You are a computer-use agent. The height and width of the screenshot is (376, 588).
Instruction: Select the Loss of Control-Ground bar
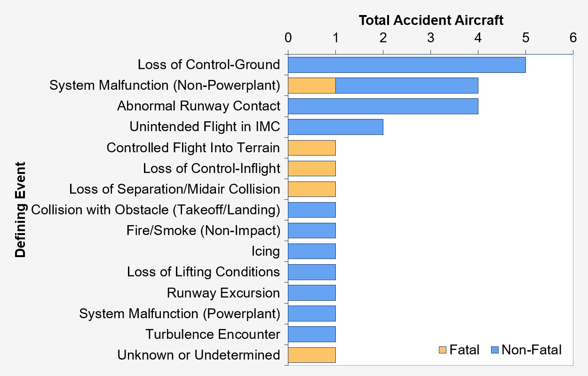pyautogui.click(x=407, y=65)
